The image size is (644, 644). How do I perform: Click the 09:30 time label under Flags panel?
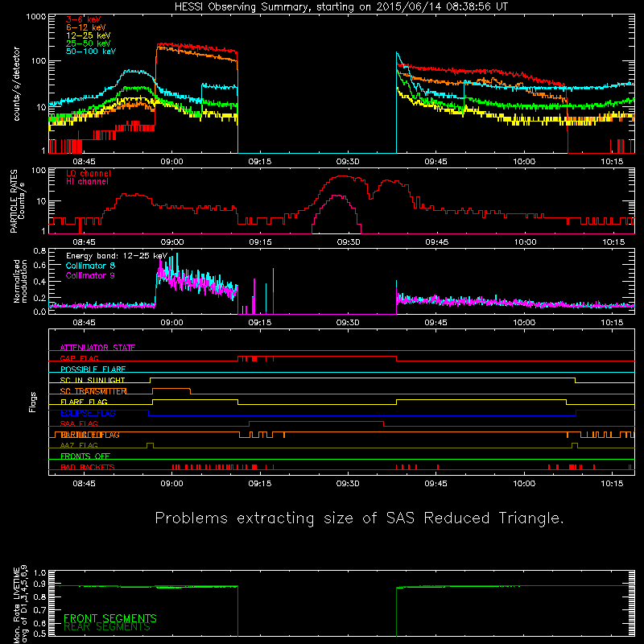348,484
